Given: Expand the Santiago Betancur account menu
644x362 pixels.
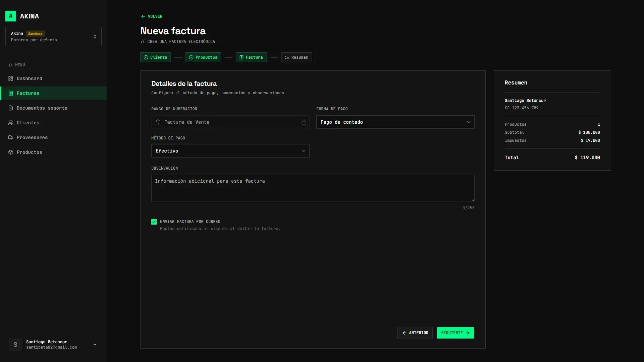Looking at the screenshot, I should click(x=53, y=345).
